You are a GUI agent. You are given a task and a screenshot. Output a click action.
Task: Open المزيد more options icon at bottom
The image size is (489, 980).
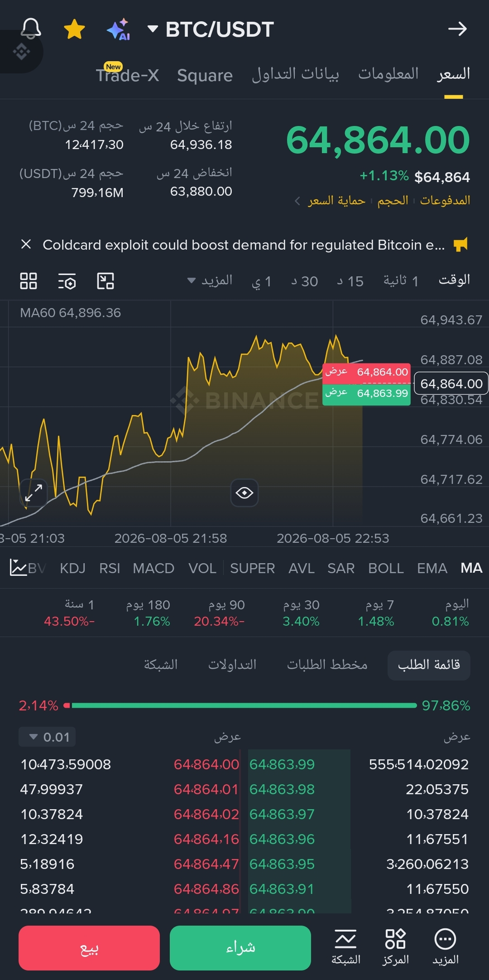(445, 947)
